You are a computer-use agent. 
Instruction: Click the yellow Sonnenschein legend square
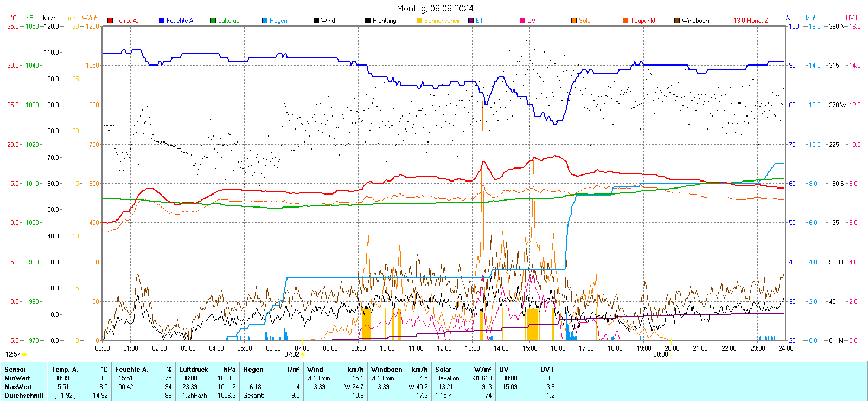[419, 21]
